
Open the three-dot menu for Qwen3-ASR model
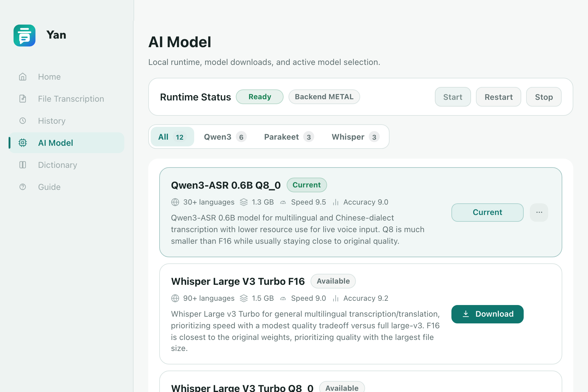point(539,212)
